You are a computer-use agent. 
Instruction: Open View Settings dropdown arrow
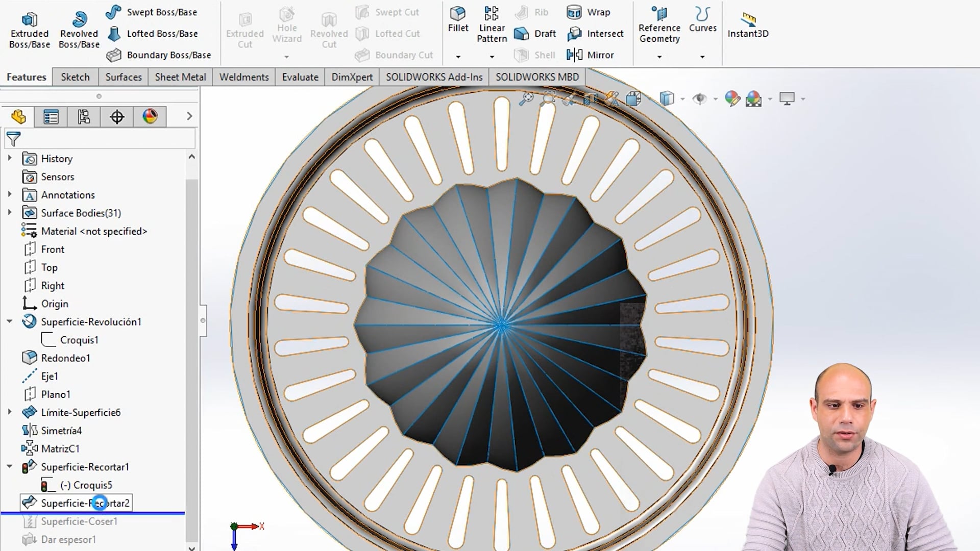coord(803,99)
